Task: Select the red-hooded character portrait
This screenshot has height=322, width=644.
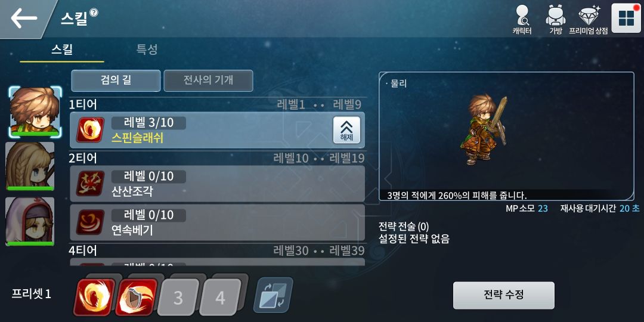Action: pos(30,221)
